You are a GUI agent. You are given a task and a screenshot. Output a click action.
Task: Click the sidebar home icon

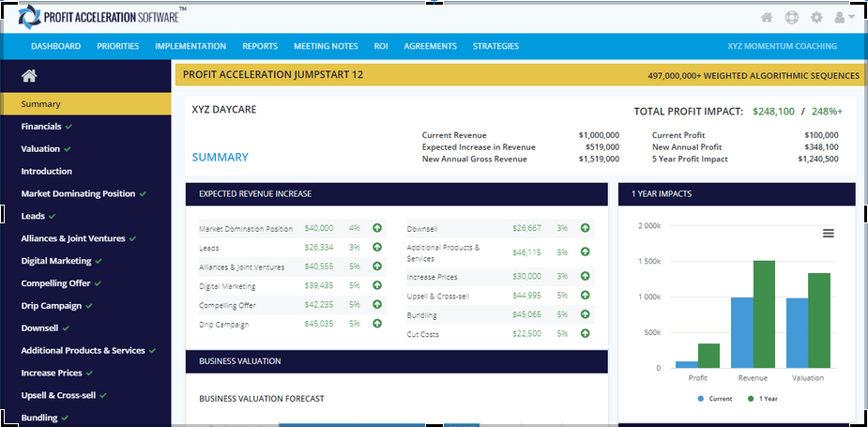(29, 76)
